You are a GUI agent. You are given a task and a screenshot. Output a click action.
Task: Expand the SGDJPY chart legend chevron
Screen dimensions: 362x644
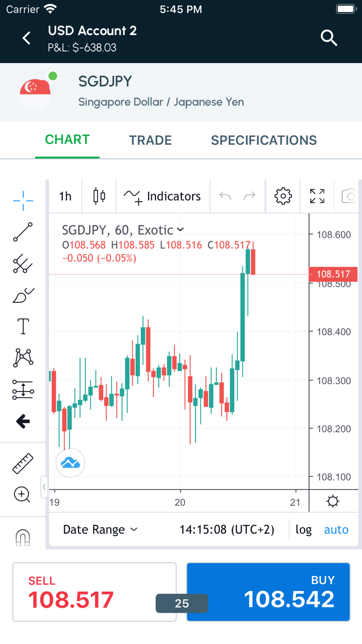180,230
